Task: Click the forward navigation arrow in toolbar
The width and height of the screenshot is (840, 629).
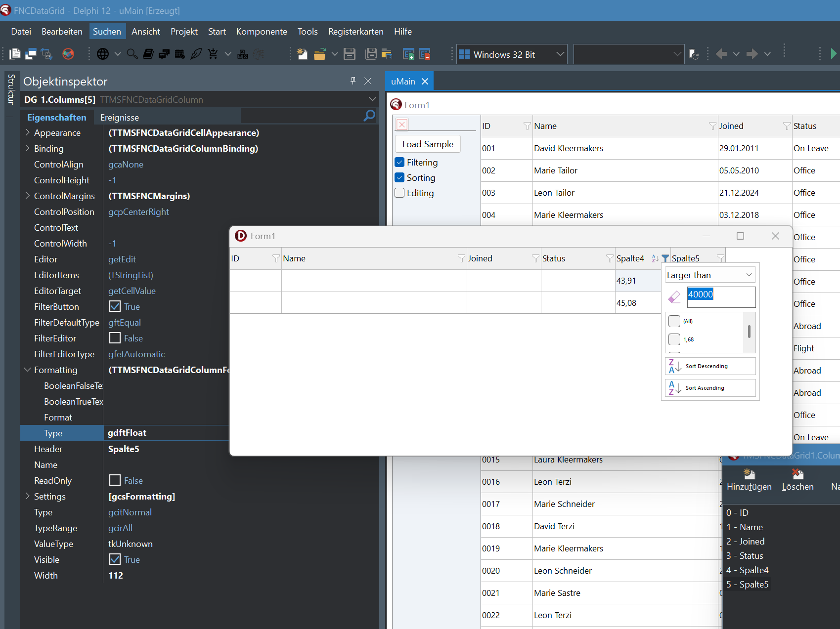Action: [x=752, y=54]
